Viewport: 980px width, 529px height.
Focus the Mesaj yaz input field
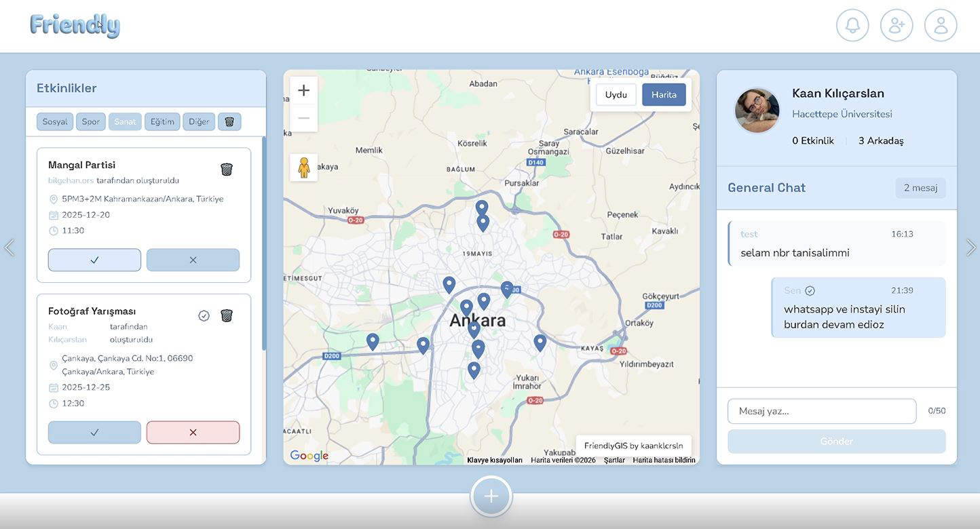(822, 411)
